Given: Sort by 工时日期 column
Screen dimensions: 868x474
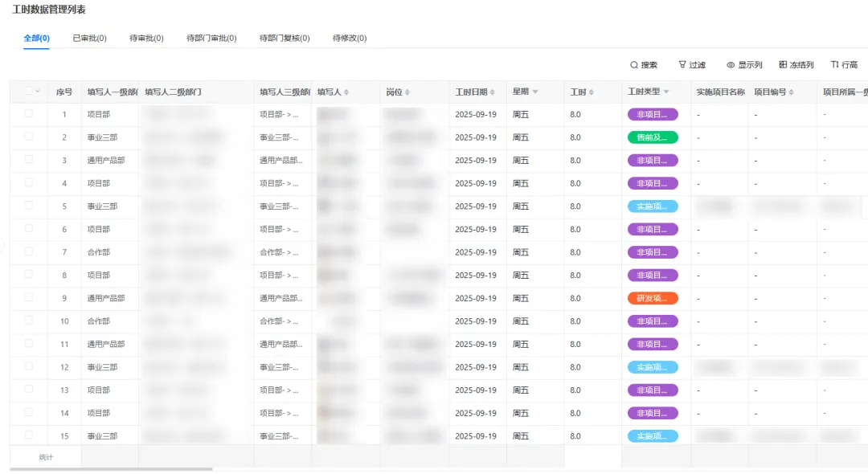Looking at the screenshot, I should (x=493, y=92).
